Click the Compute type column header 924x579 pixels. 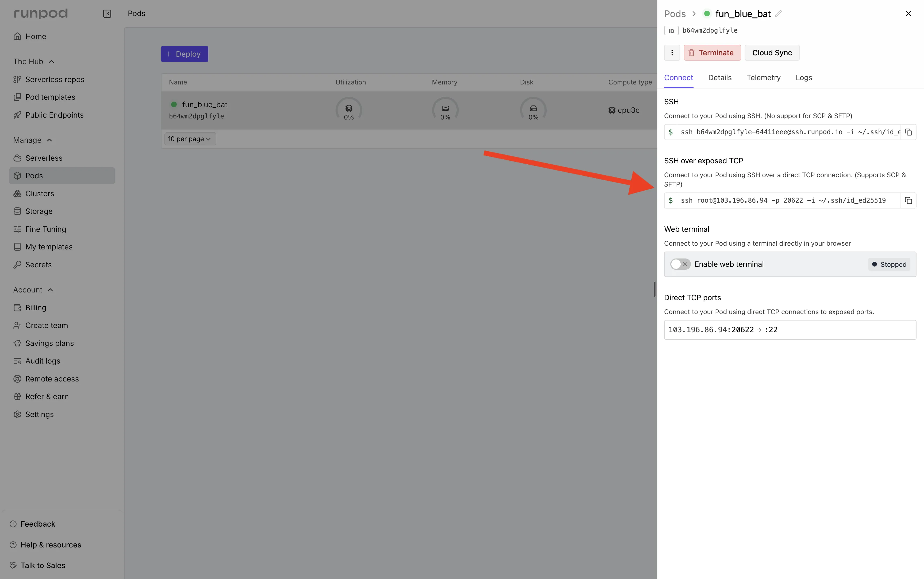[x=630, y=82]
